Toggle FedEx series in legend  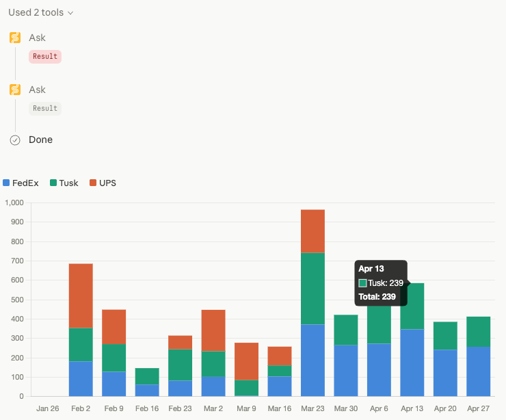[x=21, y=183]
